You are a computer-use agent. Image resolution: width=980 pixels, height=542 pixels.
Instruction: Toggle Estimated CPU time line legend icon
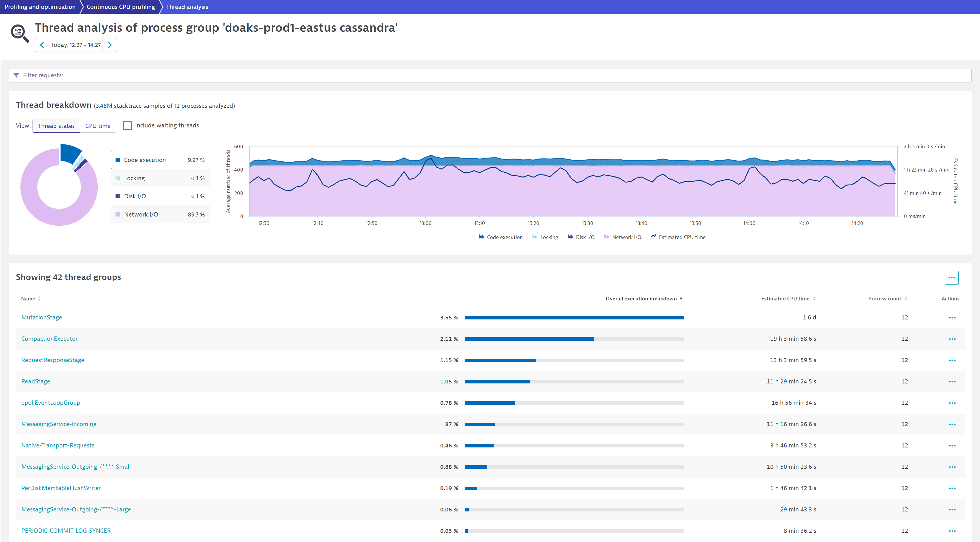(653, 237)
